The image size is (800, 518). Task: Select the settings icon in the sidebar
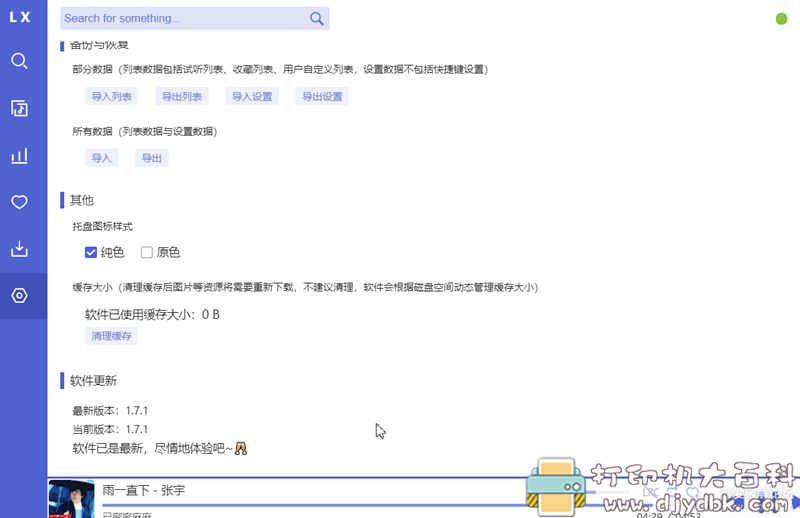coord(19,295)
